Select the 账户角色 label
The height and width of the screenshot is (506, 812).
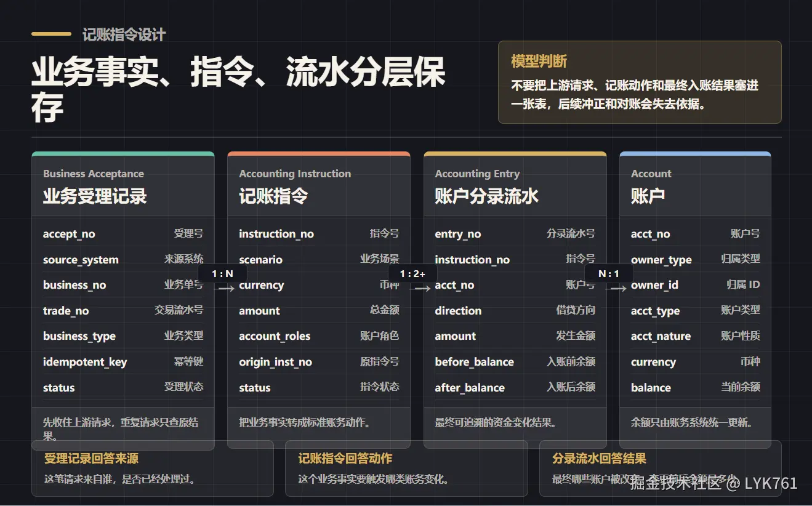[x=380, y=336]
